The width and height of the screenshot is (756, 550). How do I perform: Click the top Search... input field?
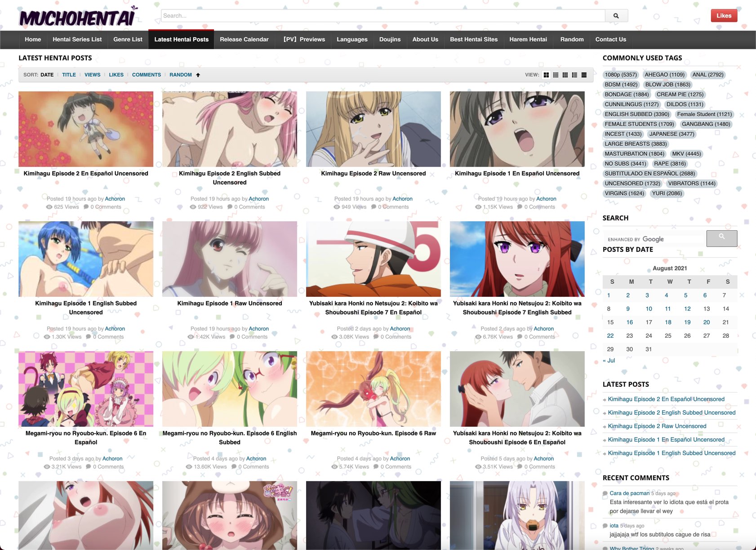pyautogui.click(x=383, y=16)
